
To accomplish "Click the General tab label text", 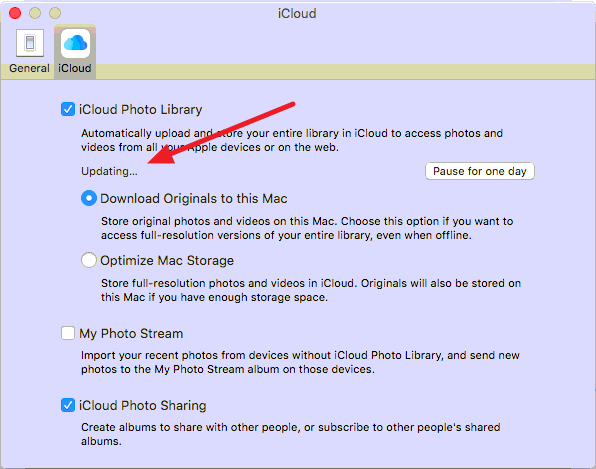I will [29, 68].
